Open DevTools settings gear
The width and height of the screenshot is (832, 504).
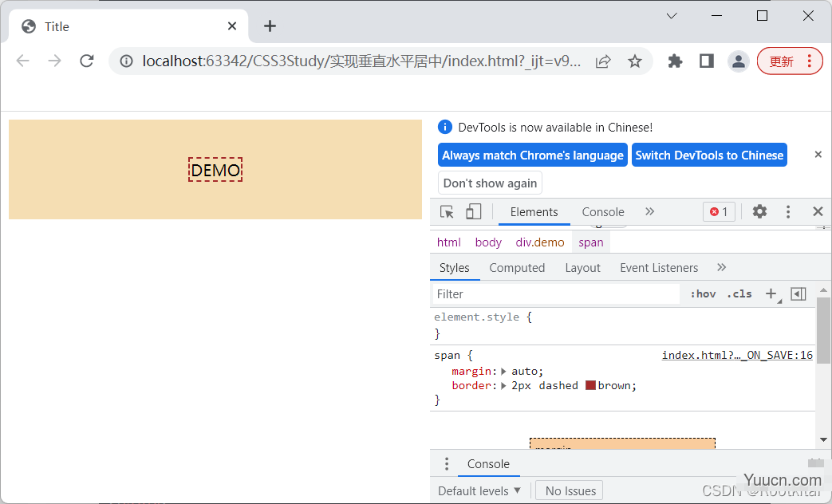[760, 211]
